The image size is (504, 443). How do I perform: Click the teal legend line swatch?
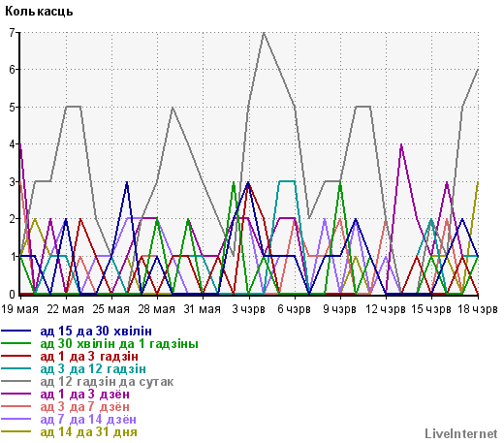tap(16, 368)
